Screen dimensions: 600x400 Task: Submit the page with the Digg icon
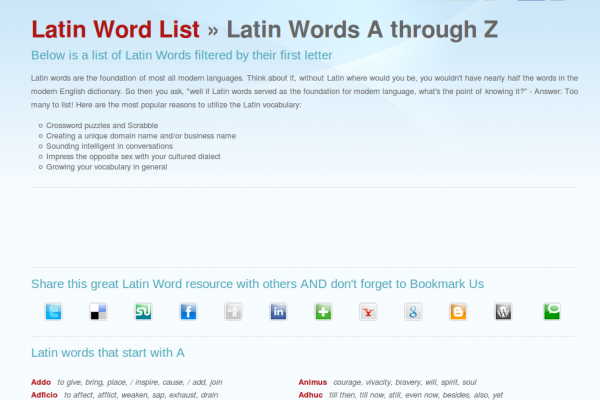pos(233,312)
